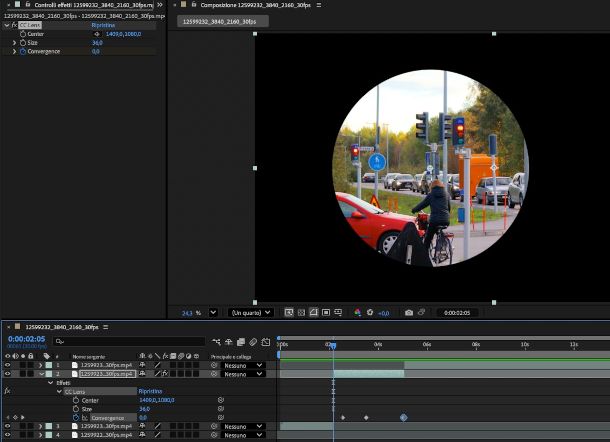Click the show channel color icon
This screenshot has height=442, width=610.
click(x=358, y=312)
